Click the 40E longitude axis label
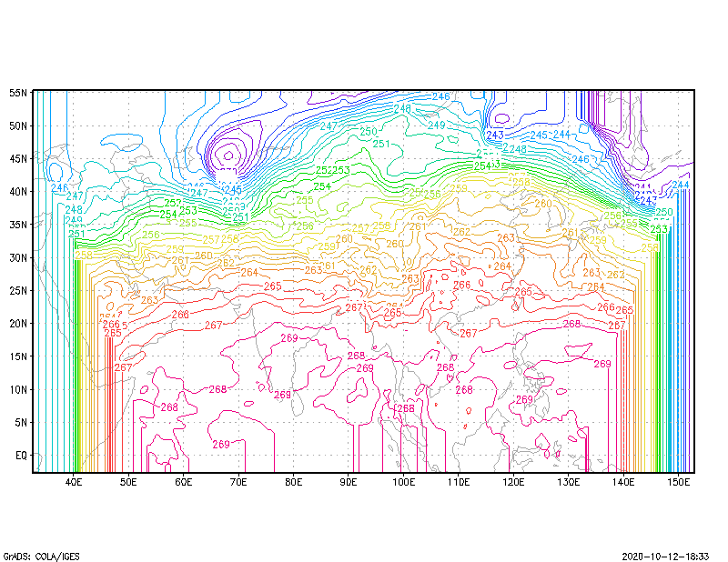 point(74,482)
